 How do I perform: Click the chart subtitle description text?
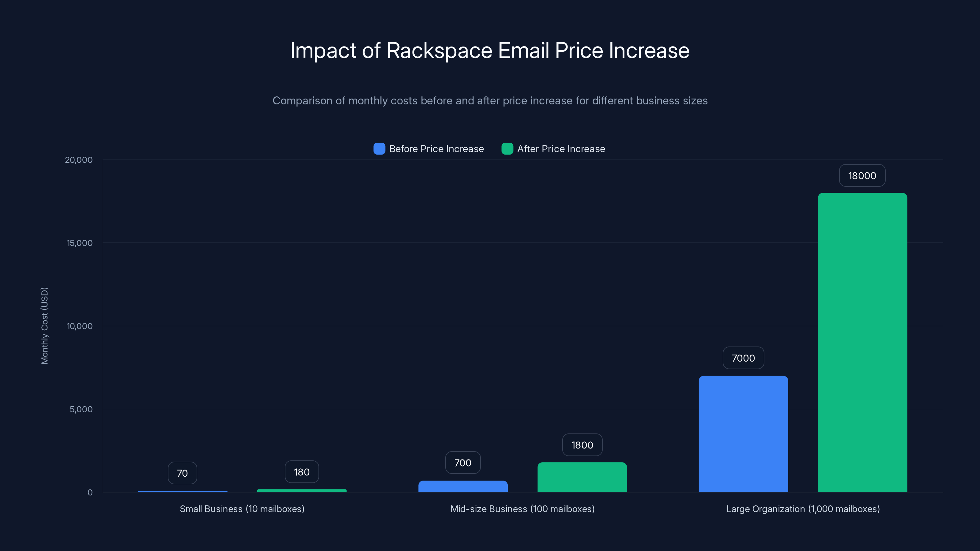tap(490, 101)
